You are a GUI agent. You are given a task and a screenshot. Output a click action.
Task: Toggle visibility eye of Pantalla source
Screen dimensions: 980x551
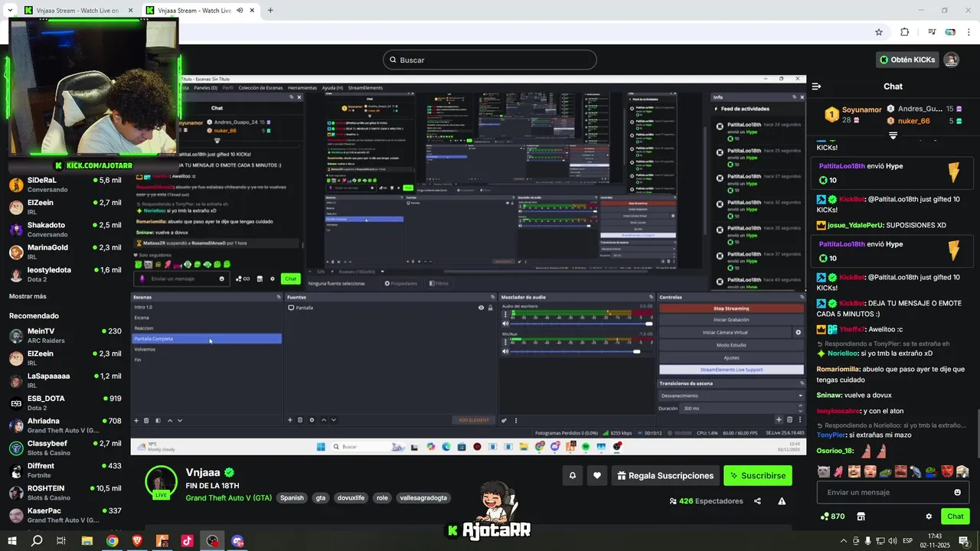pos(481,308)
